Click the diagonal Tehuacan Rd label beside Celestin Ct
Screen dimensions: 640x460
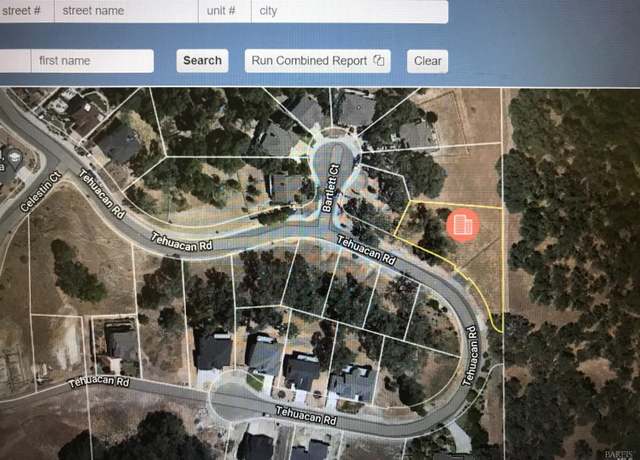tap(101, 194)
